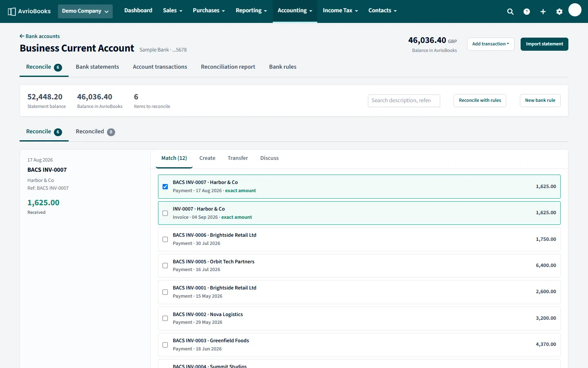Open the Reporting dropdown menu

click(x=251, y=11)
